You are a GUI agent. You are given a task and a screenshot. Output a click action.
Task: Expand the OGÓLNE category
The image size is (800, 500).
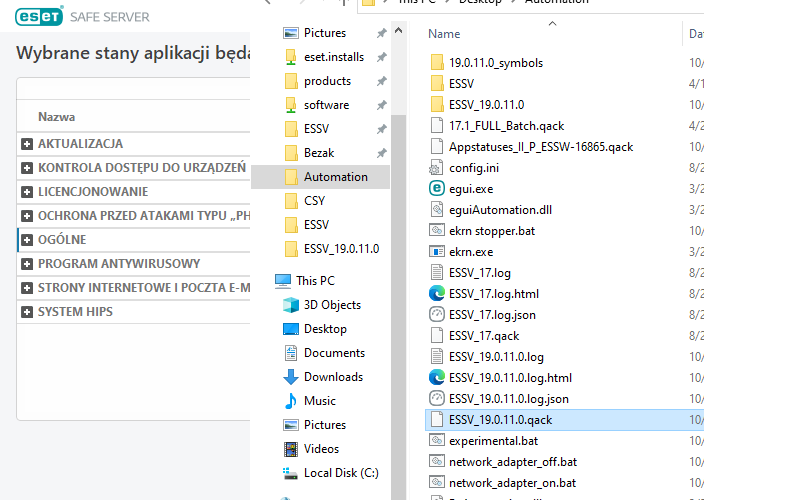(x=27, y=240)
